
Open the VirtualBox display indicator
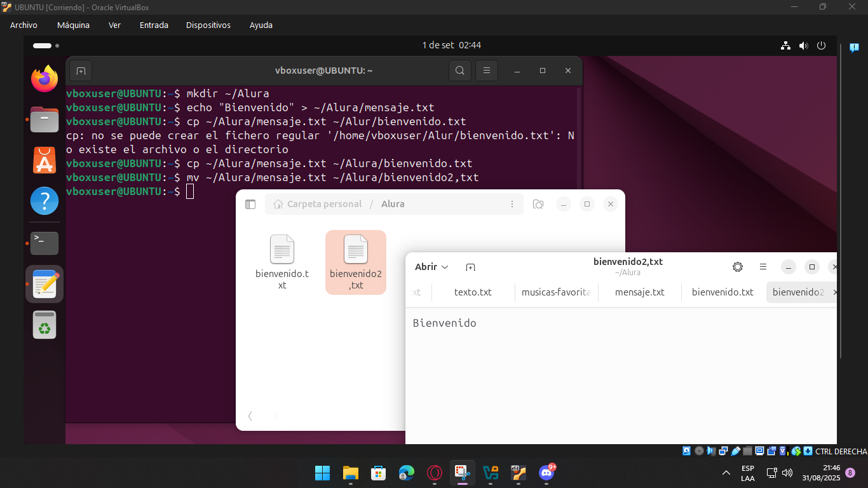click(x=759, y=451)
